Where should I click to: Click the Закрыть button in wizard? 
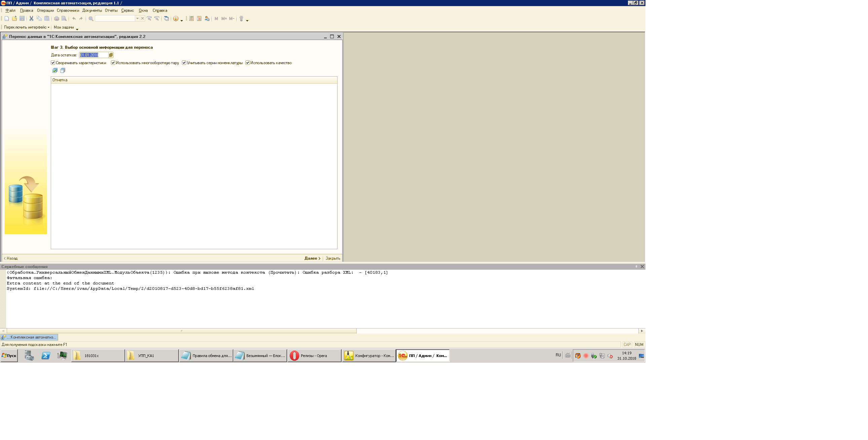(x=333, y=258)
